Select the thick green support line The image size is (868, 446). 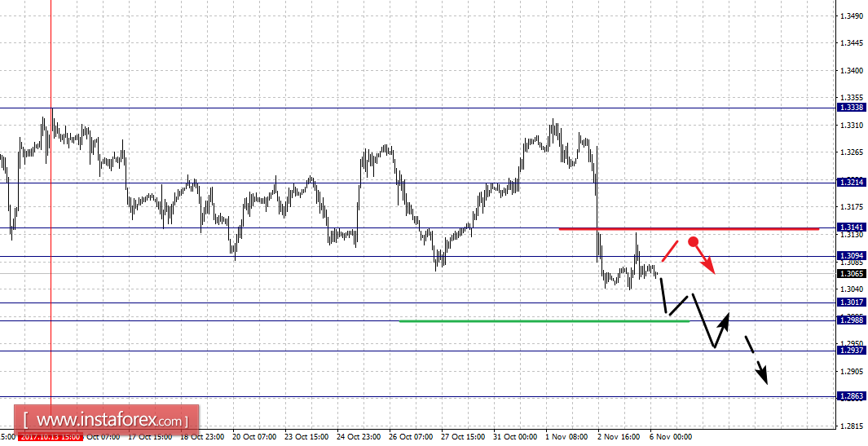[x=544, y=320]
